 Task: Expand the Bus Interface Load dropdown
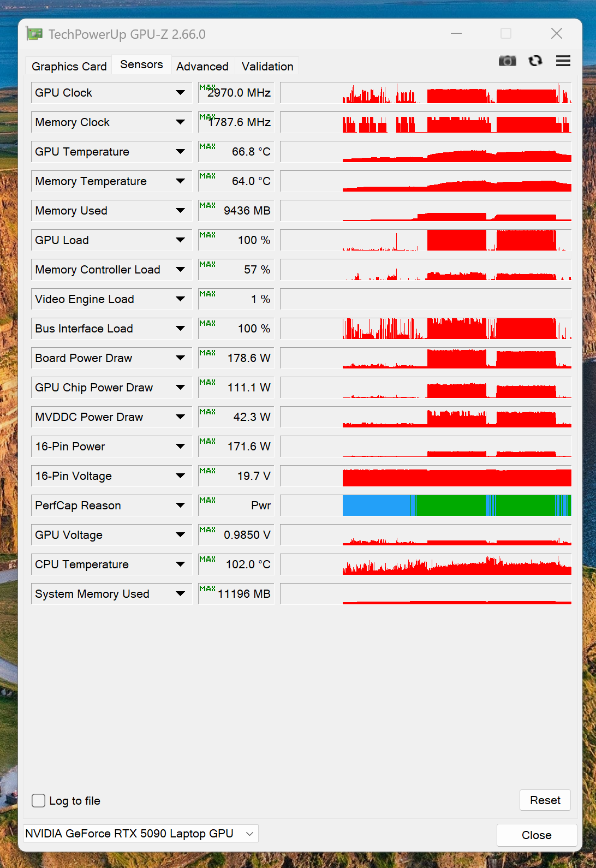[180, 329]
